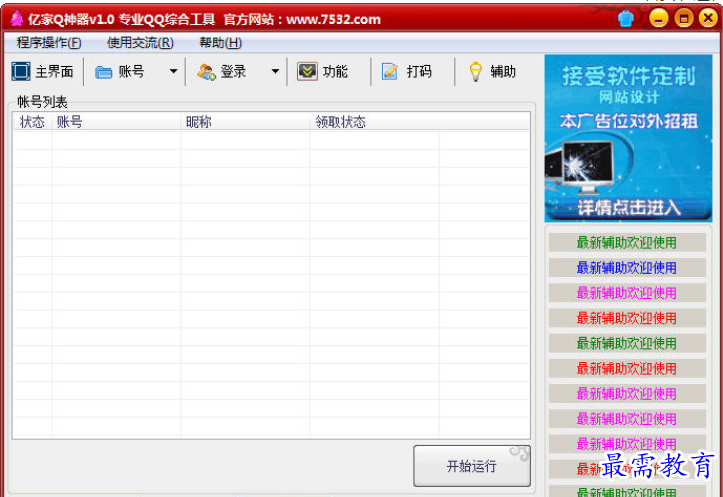The width and height of the screenshot is (723, 497).
Task: Click the pink app logo in title bar
Action: (17, 18)
